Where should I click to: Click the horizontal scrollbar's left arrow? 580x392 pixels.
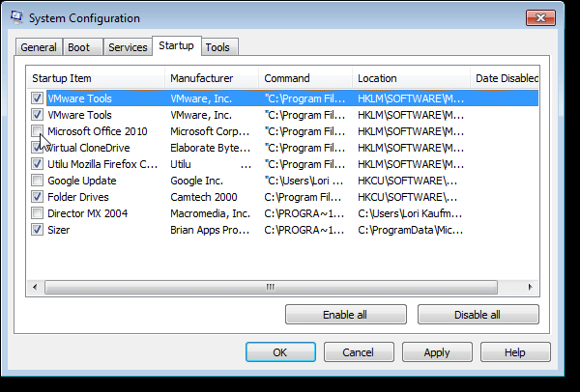(37, 287)
